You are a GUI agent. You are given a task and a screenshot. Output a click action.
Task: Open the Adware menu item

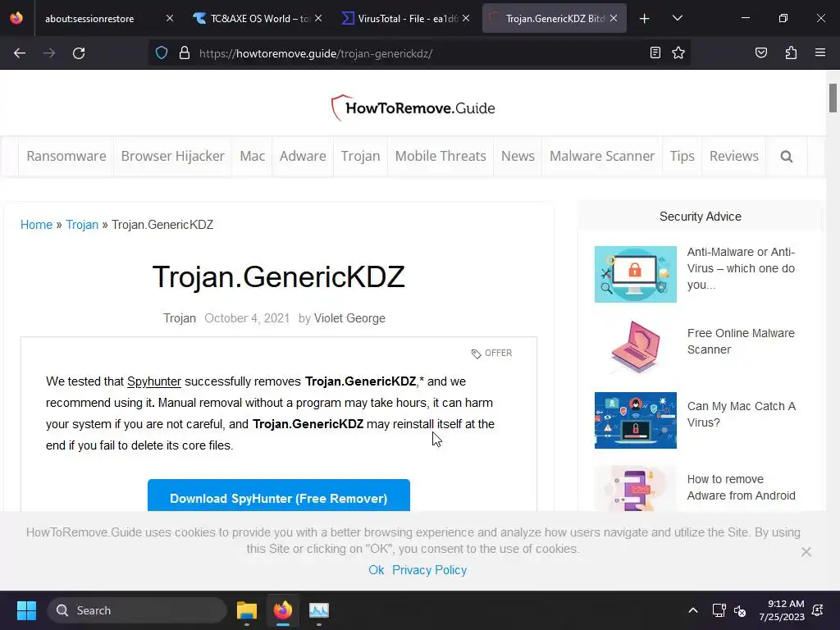(x=303, y=156)
